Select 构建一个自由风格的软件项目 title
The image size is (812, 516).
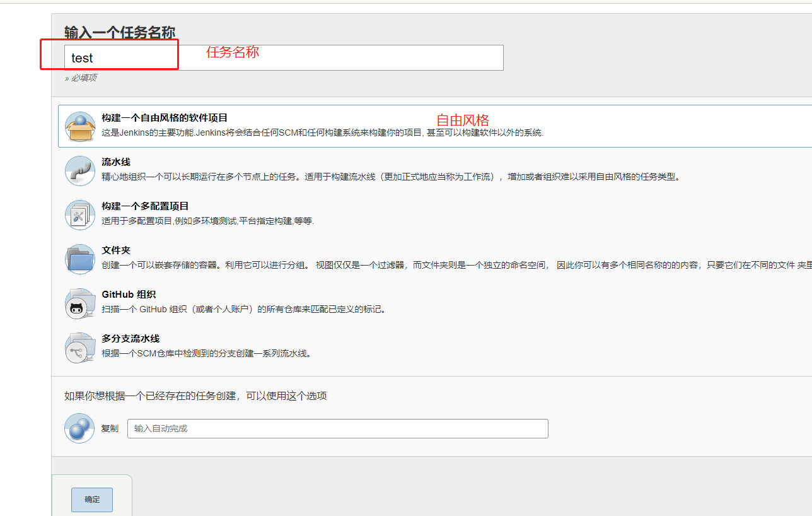(165, 118)
